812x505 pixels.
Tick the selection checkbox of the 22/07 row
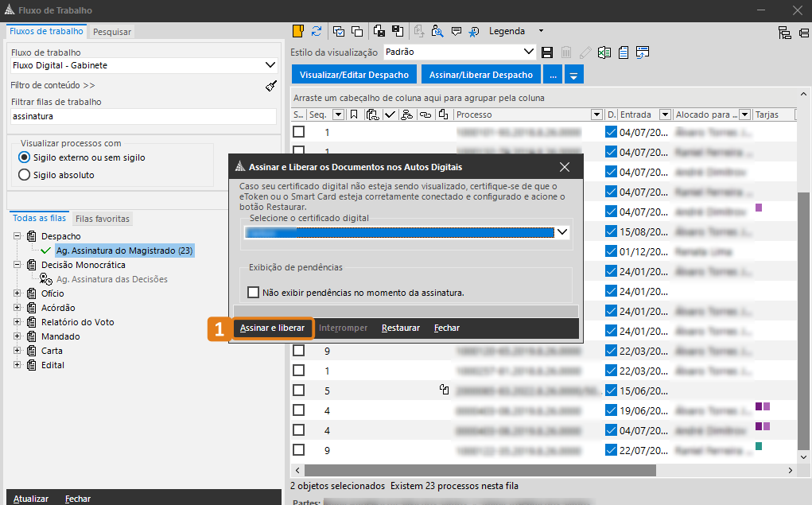pos(299,450)
